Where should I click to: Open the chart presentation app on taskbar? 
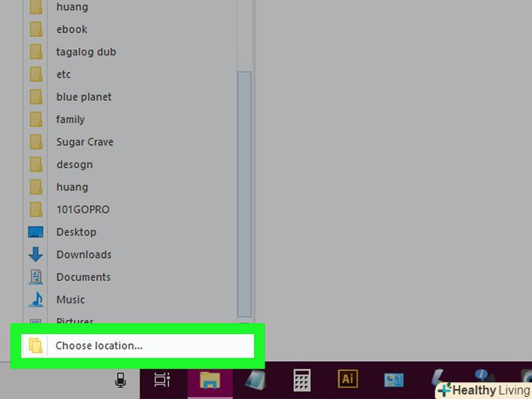394,380
